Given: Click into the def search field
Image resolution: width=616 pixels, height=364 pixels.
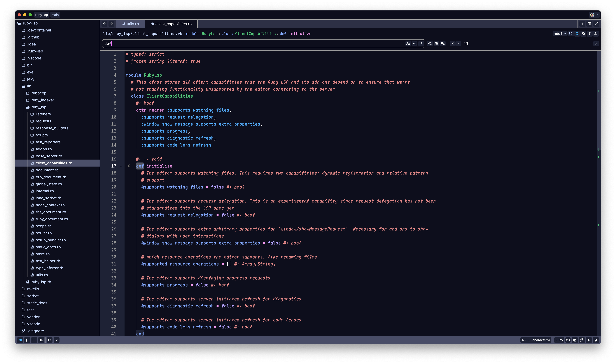Looking at the screenshot, I should 245,44.
